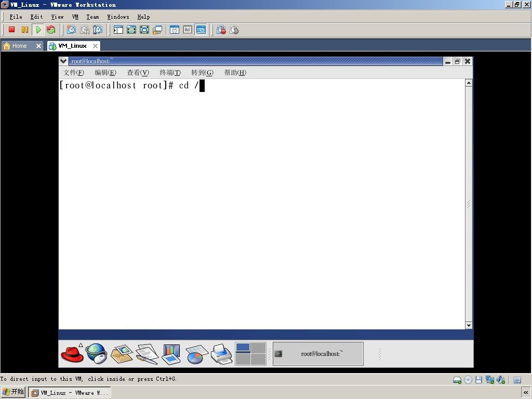The height and width of the screenshot is (399, 532).
Task: Enter full screen mode icon
Action: click(144, 30)
